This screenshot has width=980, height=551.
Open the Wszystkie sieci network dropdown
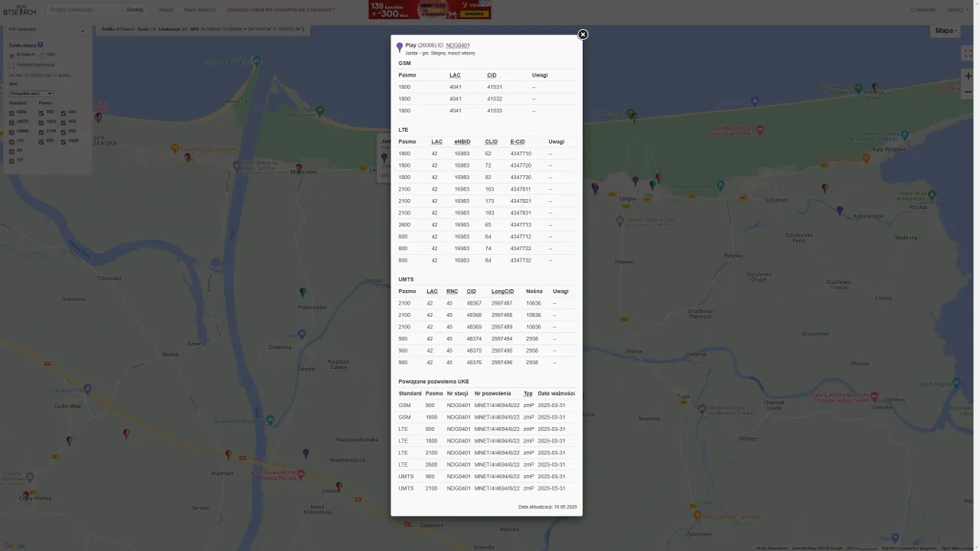pos(31,93)
